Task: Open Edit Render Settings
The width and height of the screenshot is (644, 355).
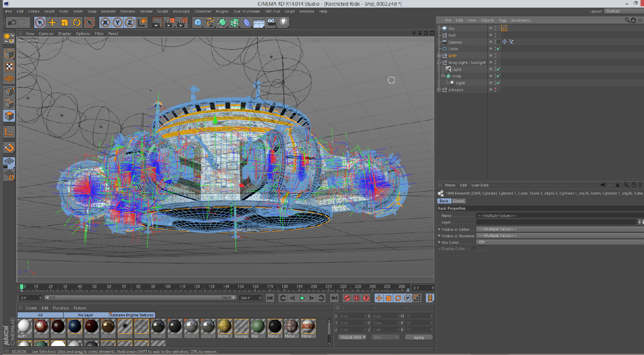Action: pyautogui.click(x=182, y=22)
